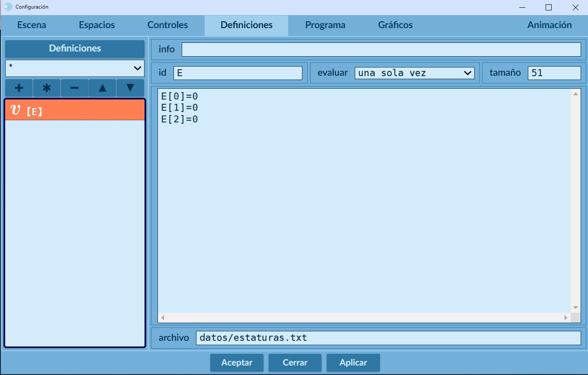Click the editor vertical scrollbar up arrow

pos(575,93)
